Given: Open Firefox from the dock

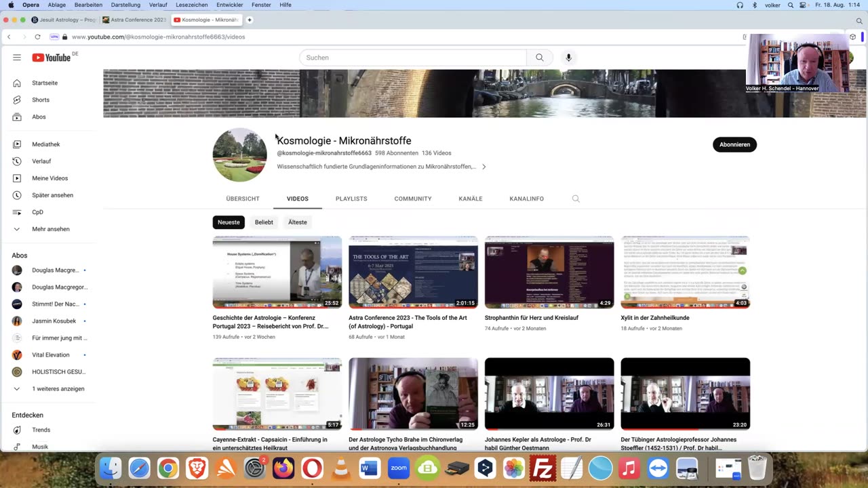Looking at the screenshot, I should click(283, 468).
